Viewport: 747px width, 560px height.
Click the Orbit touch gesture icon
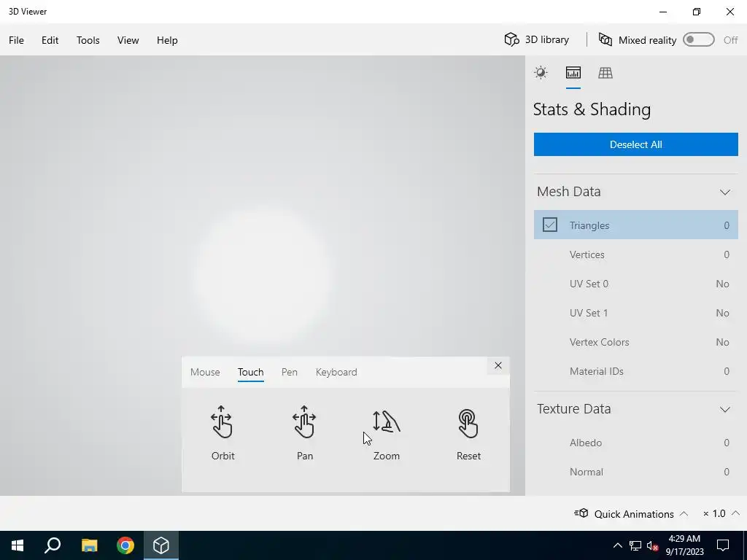[x=222, y=422]
